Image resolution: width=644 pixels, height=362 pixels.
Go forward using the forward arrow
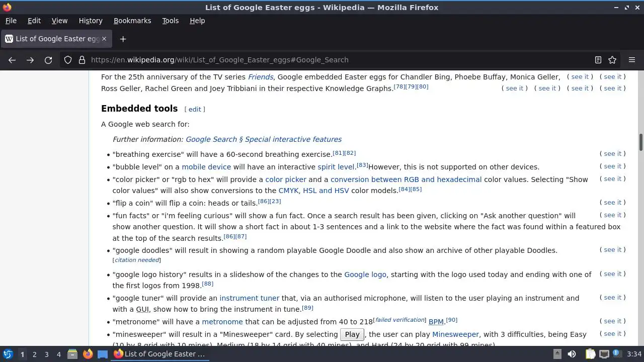click(30, 60)
